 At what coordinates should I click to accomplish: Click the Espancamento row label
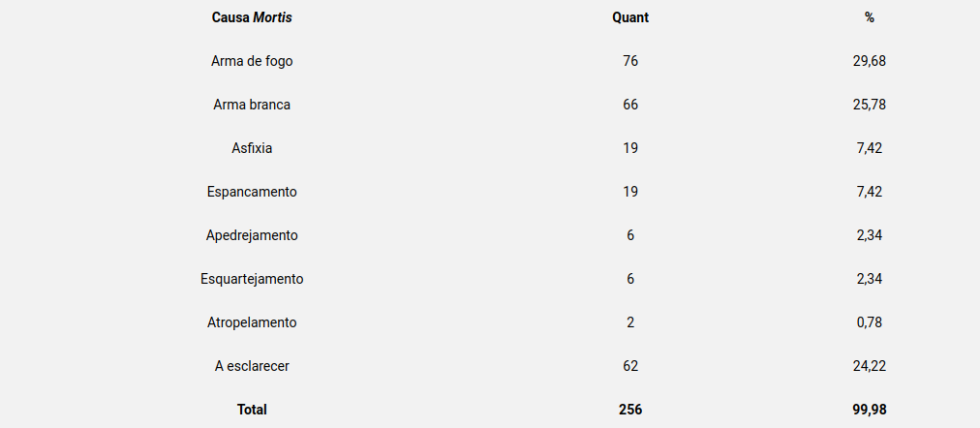252,192
